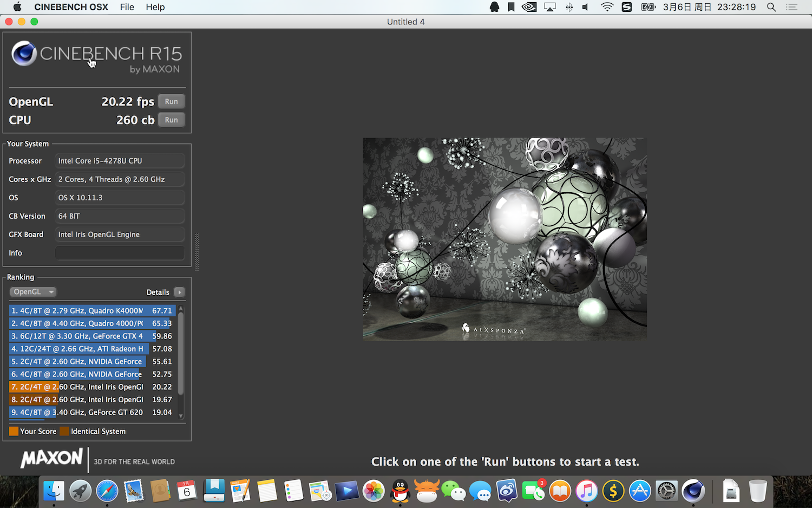Screen dimensions: 812x508
Task: Open the Apple menu
Action: [x=17, y=7]
